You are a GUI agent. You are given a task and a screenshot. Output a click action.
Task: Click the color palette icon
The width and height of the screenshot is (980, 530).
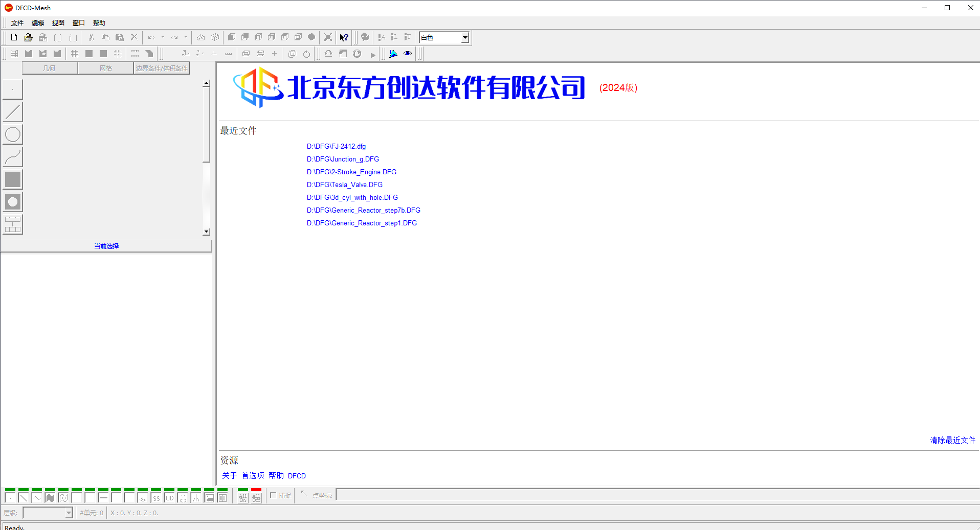365,37
